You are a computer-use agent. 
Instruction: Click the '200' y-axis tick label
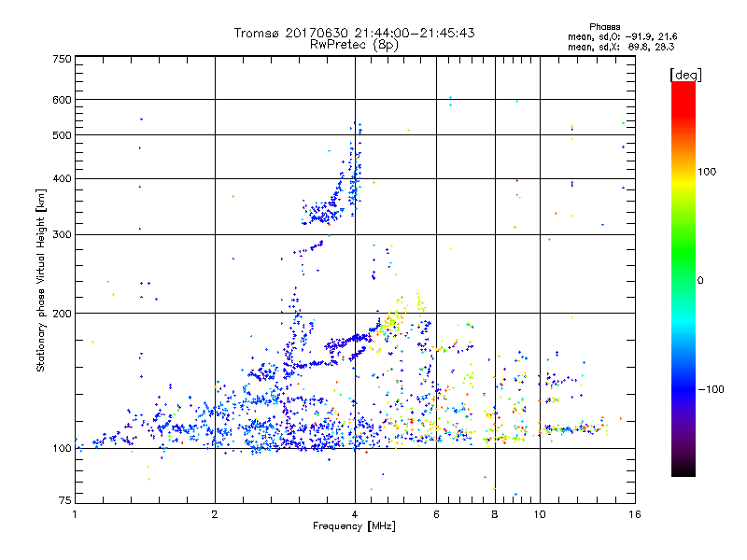(x=62, y=314)
